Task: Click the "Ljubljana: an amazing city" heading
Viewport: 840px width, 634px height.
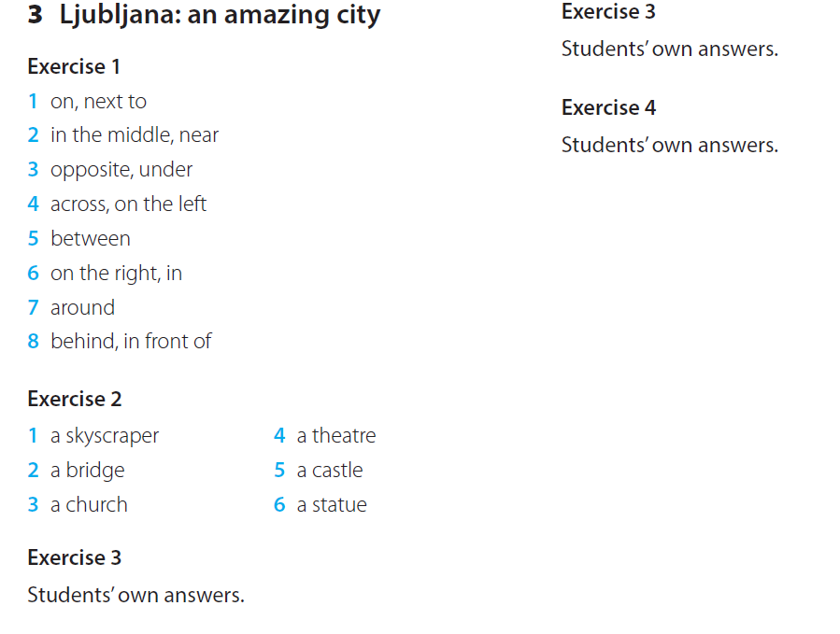Action: tap(220, 16)
